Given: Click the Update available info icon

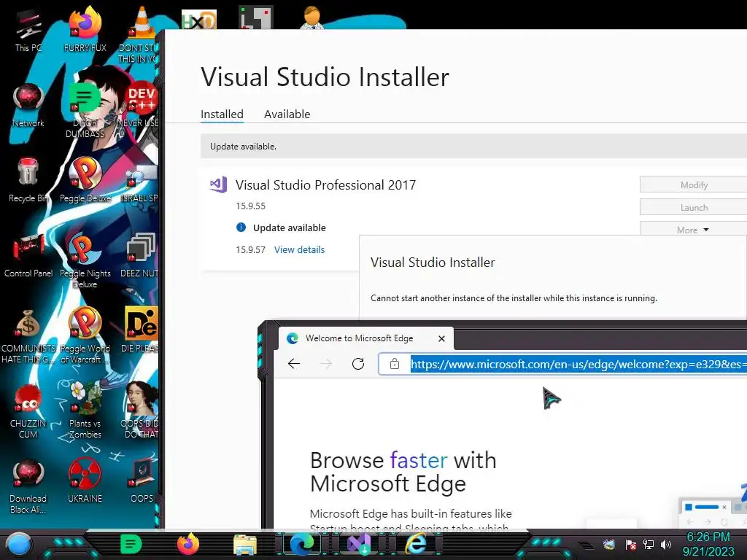Looking at the screenshot, I should [x=241, y=227].
